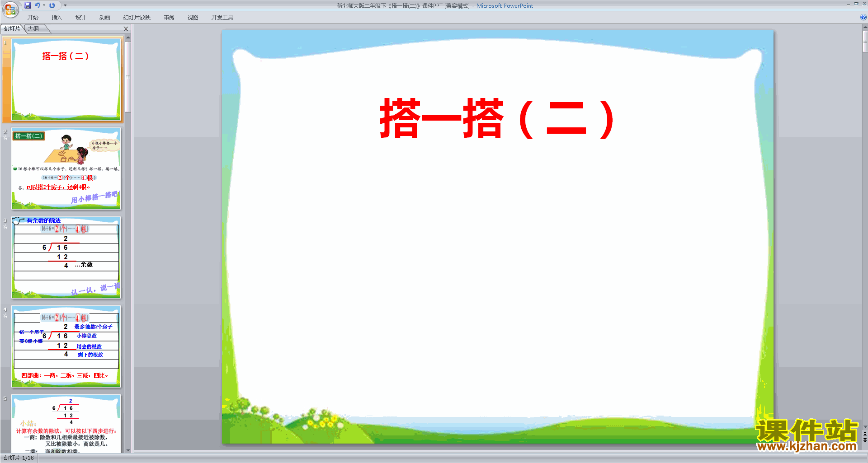The width and height of the screenshot is (868, 463).
Task: Click main editor scrollbar up arrow
Action: (x=865, y=28)
